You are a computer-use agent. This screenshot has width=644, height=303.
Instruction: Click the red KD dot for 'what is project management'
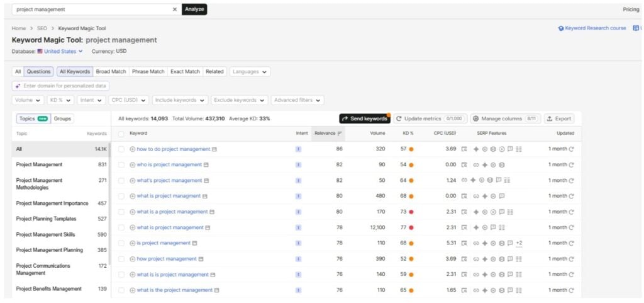point(411,228)
